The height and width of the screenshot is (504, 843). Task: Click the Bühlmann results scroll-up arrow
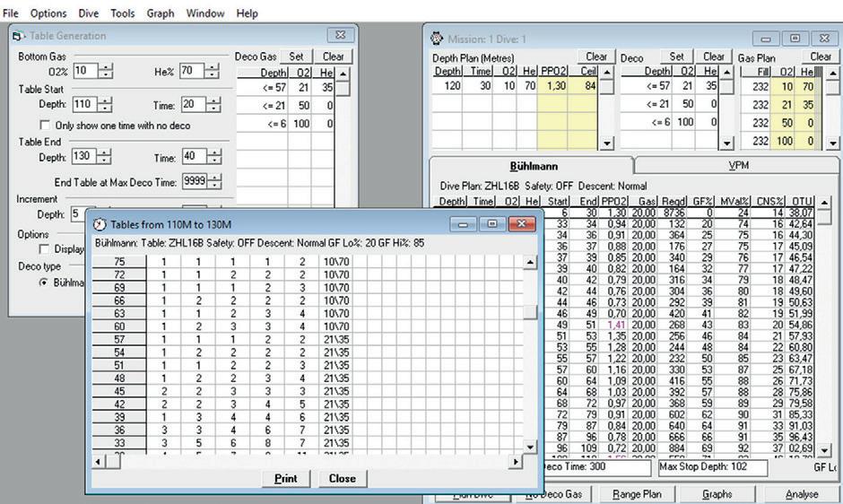point(824,203)
